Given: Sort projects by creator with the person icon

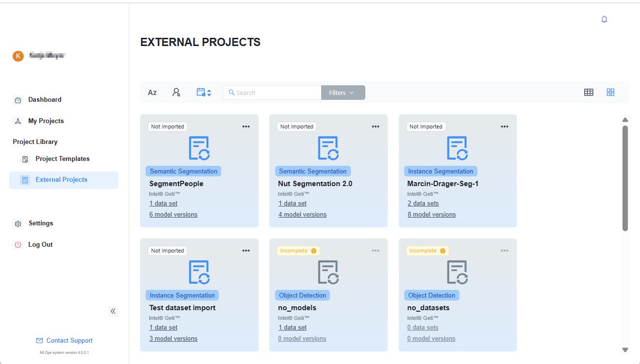Looking at the screenshot, I should click(176, 92).
